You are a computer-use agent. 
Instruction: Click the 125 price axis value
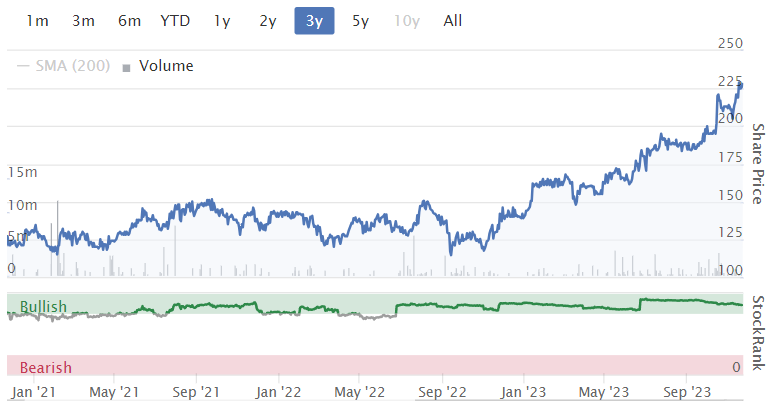pyautogui.click(x=730, y=232)
